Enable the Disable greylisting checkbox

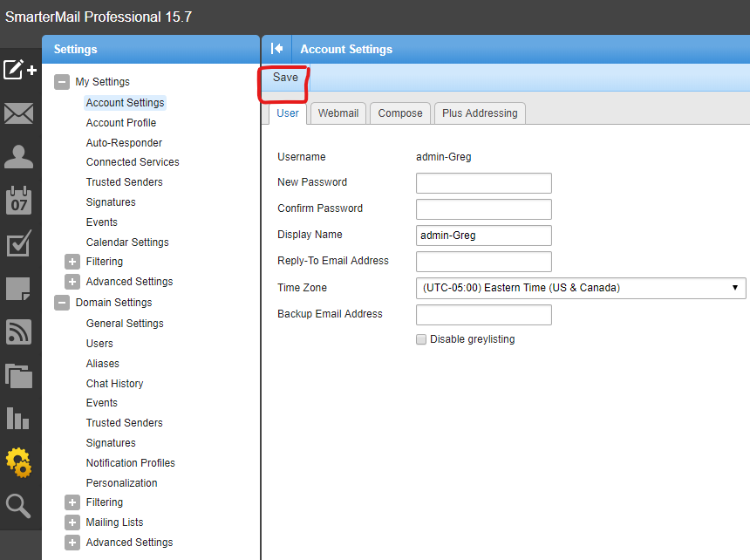[421, 339]
